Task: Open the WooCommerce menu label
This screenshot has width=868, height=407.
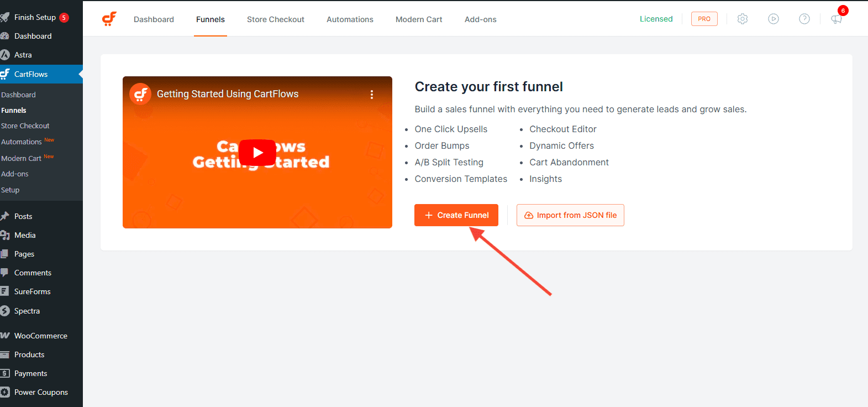Action: 41,336
